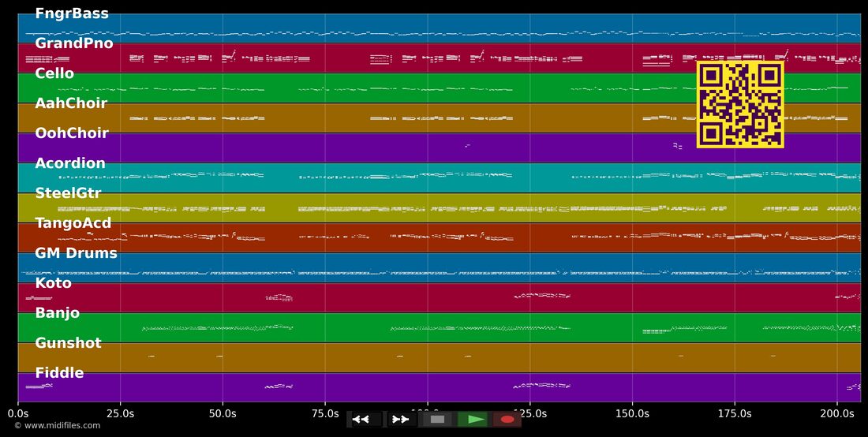The width and height of the screenshot is (868, 437).
Task: Select the GM Drums track label
Action: pyautogui.click(x=77, y=252)
